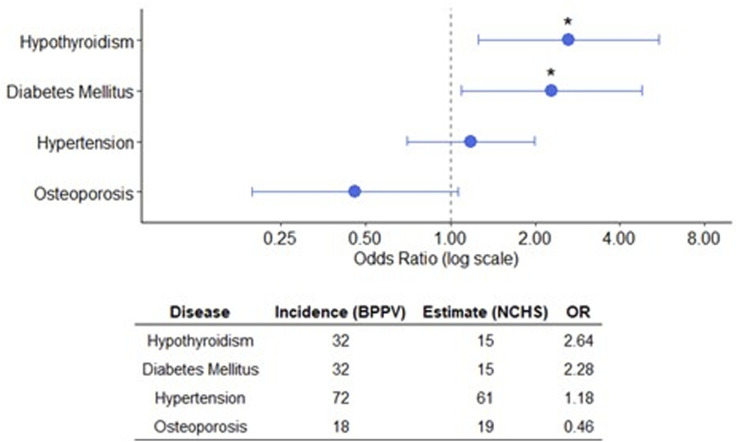Image resolution: width=737 pixels, height=442 pixels.
Task: Click the asterisk above the Diabetes Mellitus point
Action: point(550,73)
